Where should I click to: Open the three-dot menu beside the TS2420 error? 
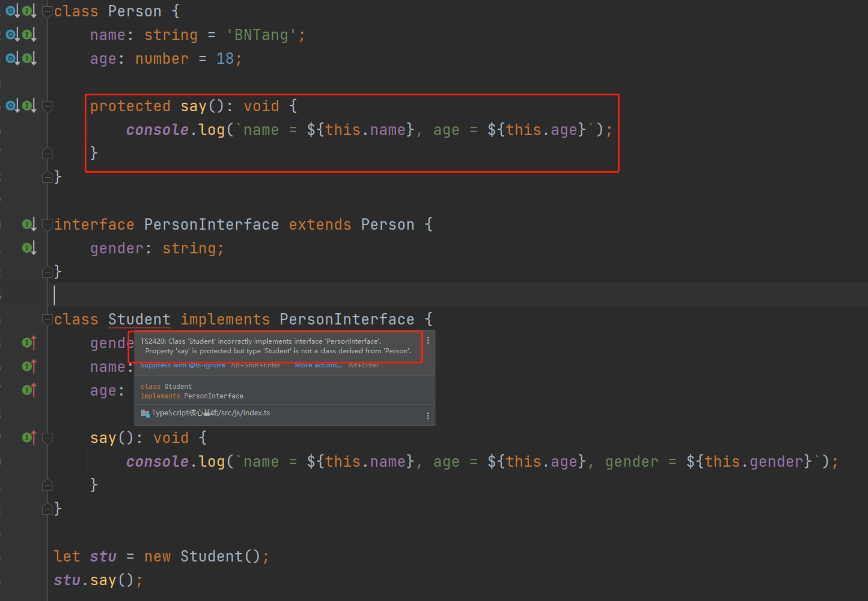click(x=428, y=340)
